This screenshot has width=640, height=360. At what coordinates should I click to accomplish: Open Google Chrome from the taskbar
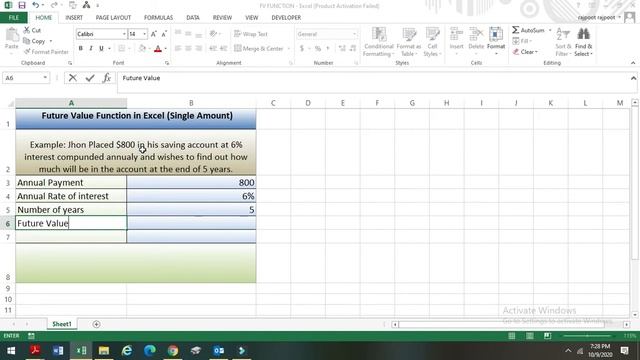click(173, 351)
